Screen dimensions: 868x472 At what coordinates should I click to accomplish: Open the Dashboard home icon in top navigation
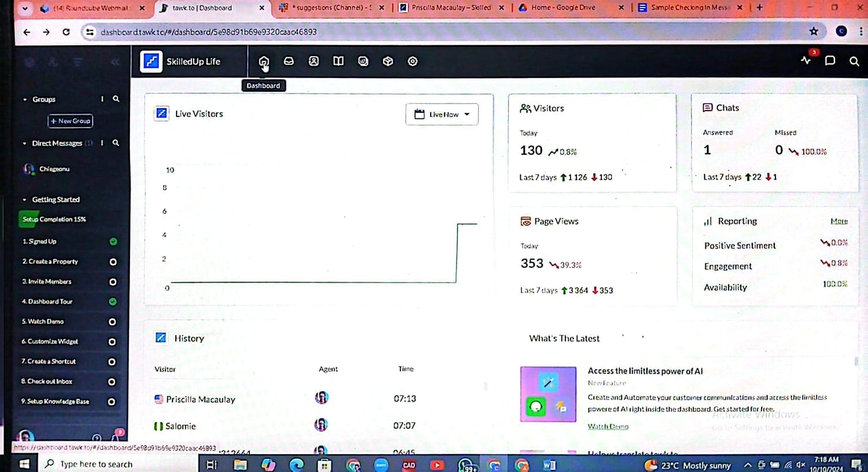coord(264,61)
